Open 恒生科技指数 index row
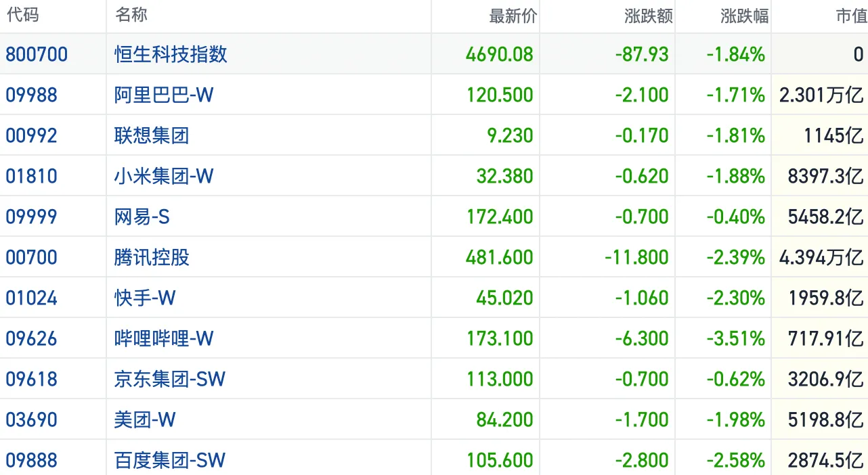868x475 pixels. [x=171, y=54]
